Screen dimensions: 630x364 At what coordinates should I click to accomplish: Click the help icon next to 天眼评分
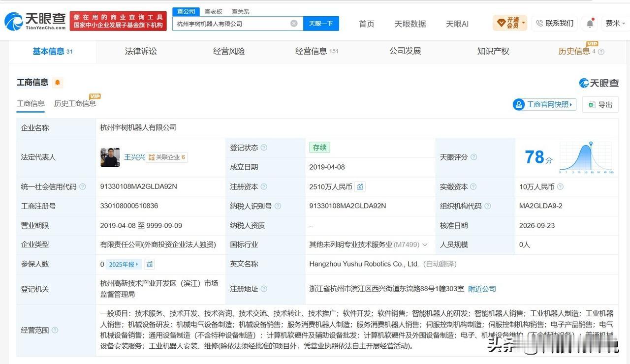[473, 157]
